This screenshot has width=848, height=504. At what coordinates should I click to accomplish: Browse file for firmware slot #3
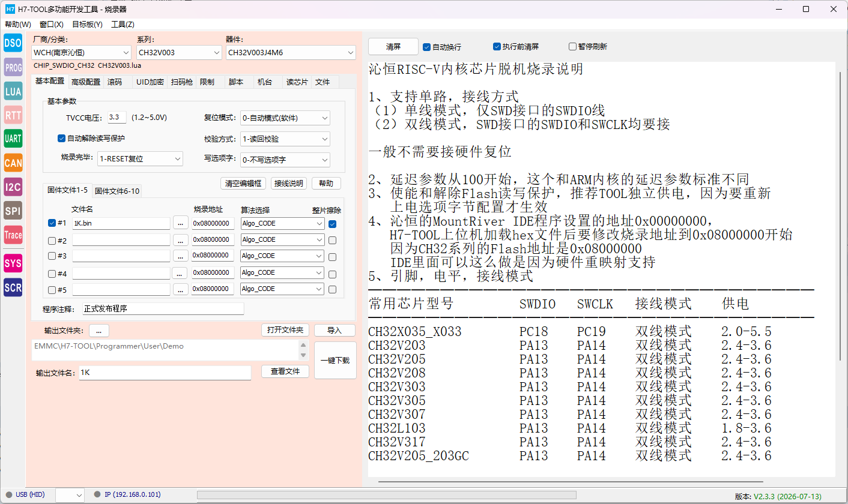pos(181,256)
